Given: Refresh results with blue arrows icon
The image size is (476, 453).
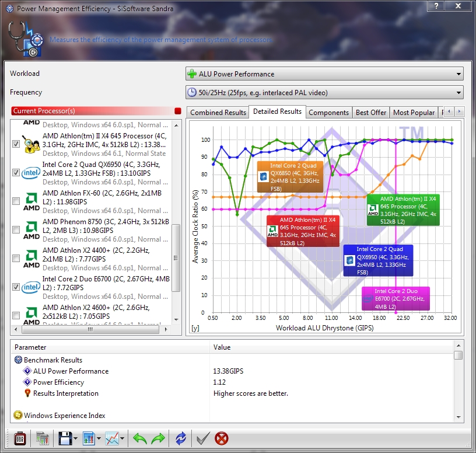Looking at the screenshot, I should [181, 438].
